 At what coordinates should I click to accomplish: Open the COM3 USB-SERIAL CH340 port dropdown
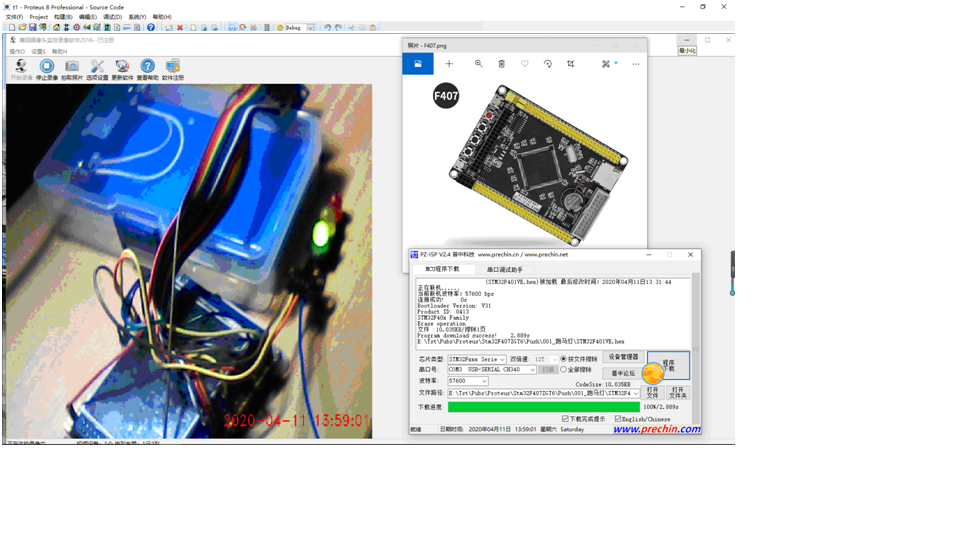click(532, 370)
